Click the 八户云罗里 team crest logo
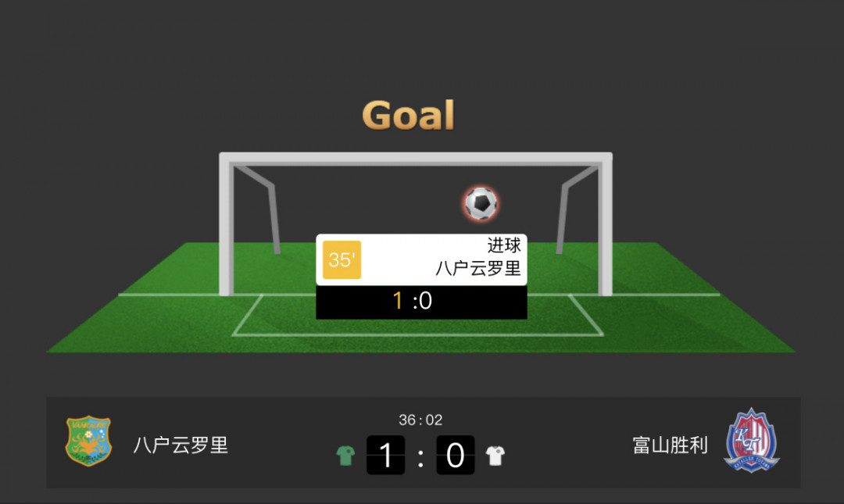 tap(88, 441)
